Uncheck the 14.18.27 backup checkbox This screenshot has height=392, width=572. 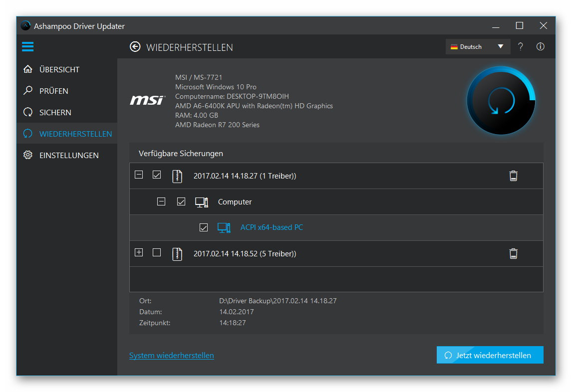coord(157,175)
